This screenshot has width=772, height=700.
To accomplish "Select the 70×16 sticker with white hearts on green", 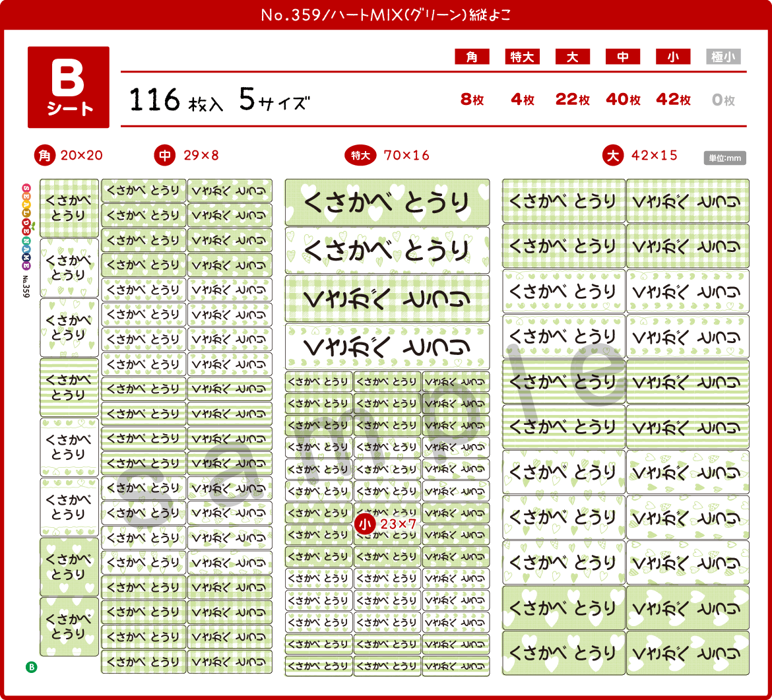I will (x=387, y=203).
